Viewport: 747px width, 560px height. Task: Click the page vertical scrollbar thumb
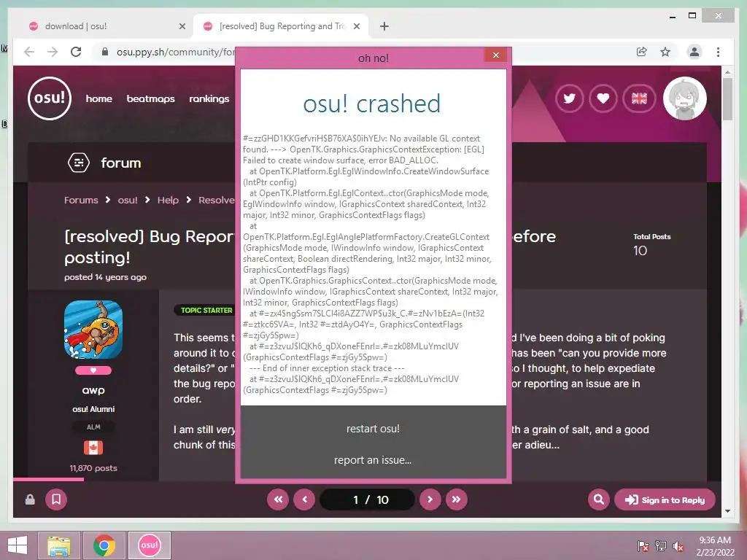[727, 99]
